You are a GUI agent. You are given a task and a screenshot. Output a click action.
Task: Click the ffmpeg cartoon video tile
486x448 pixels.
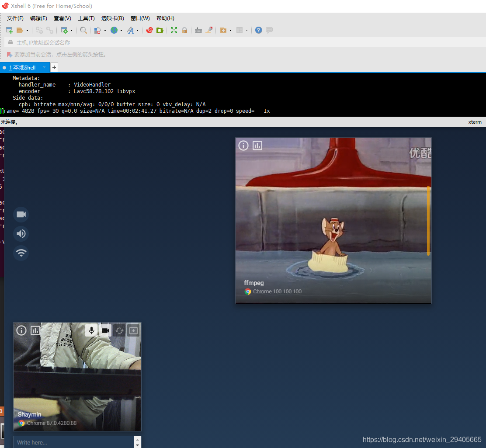point(333,220)
